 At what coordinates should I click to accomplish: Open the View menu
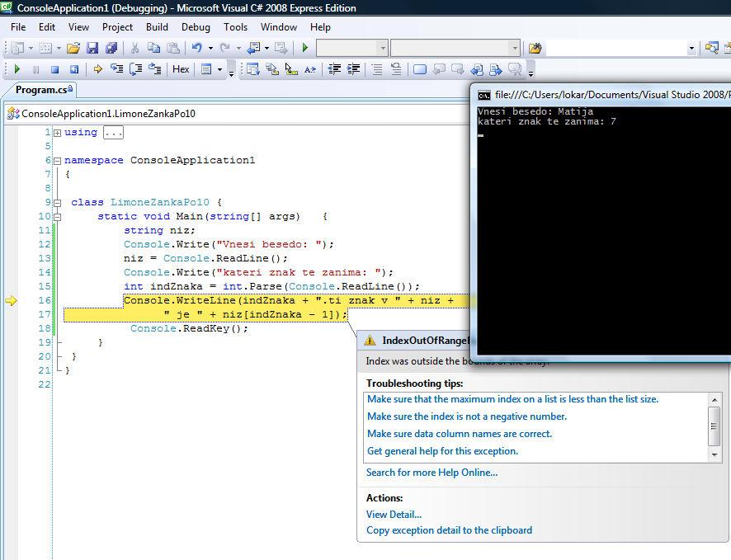tap(78, 27)
